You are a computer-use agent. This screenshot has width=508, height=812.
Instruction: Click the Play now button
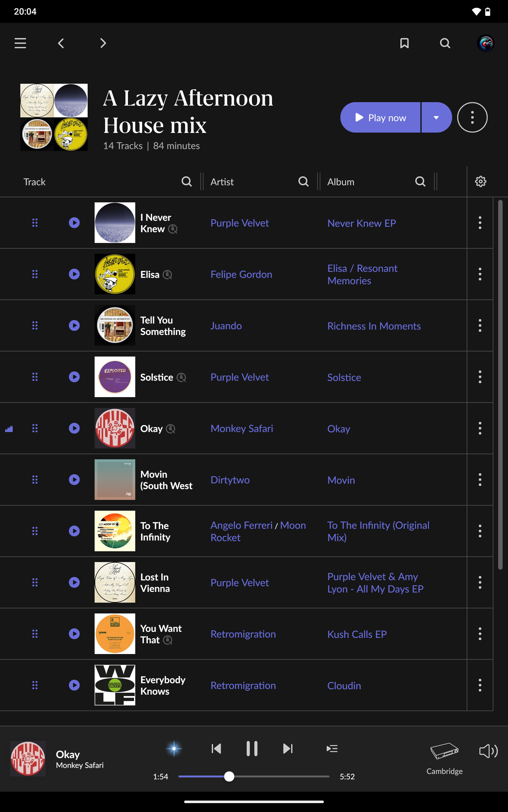pyautogui.click(x=380, y=117)
